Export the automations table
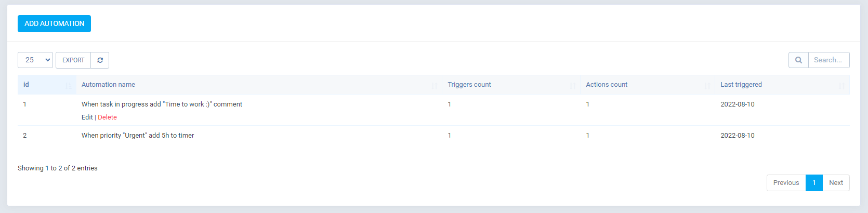The width and height of the screenshot is (868, 213). tap(73, 60)
